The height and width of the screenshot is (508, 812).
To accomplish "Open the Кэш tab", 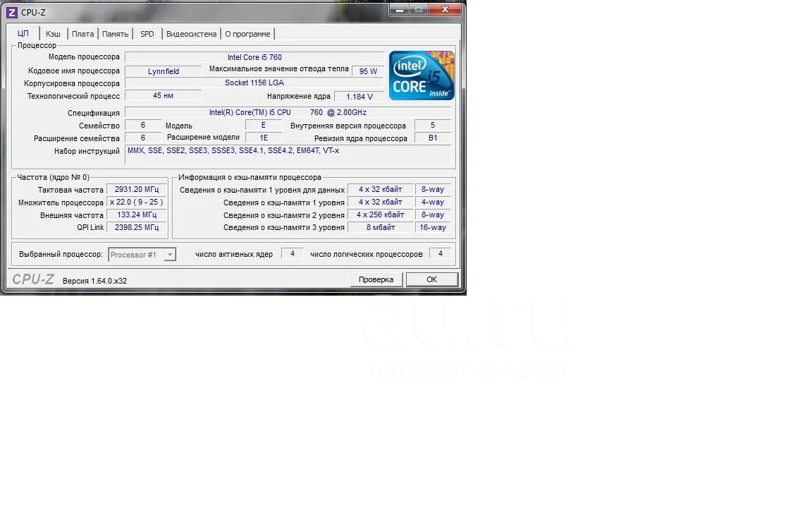I will [53, 34].
